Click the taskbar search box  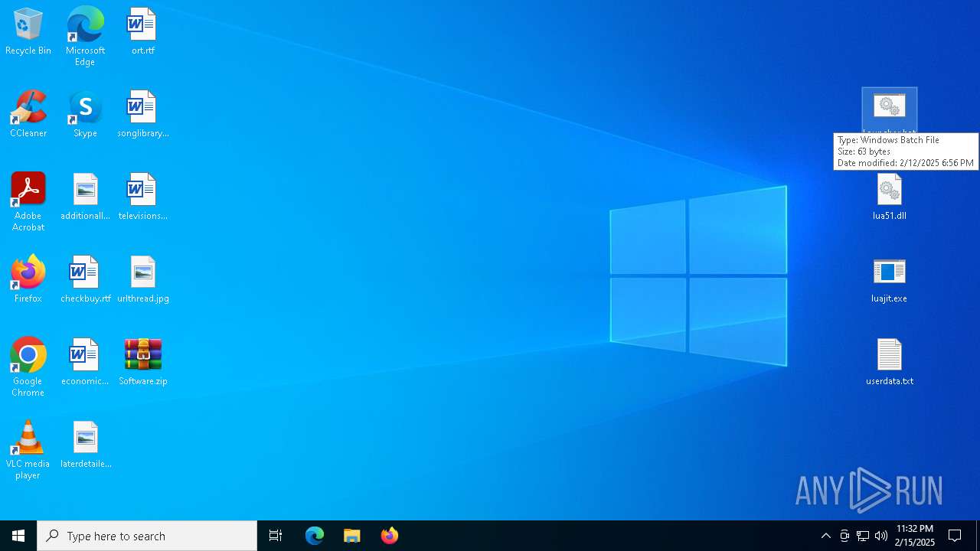click(147, 536)
